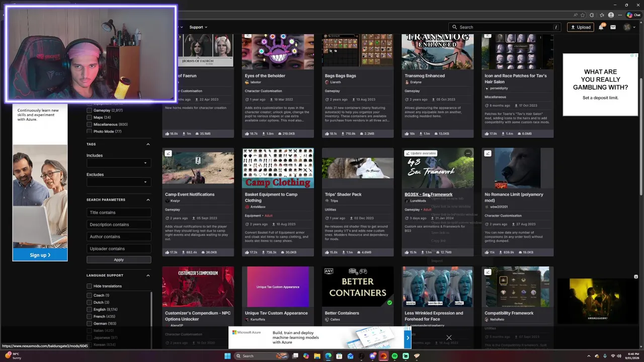Click the site Search box
The image size is (644, 362).
tap(505, 27)
